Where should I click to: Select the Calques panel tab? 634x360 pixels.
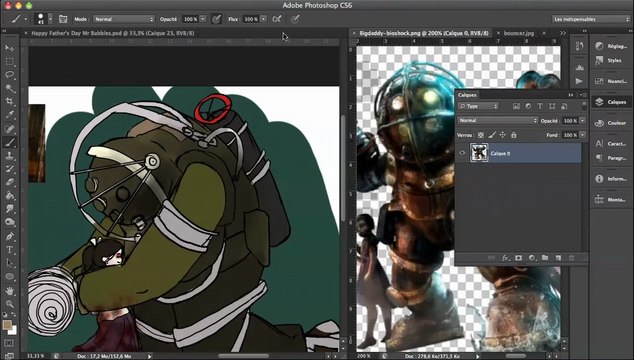[467, 95]
